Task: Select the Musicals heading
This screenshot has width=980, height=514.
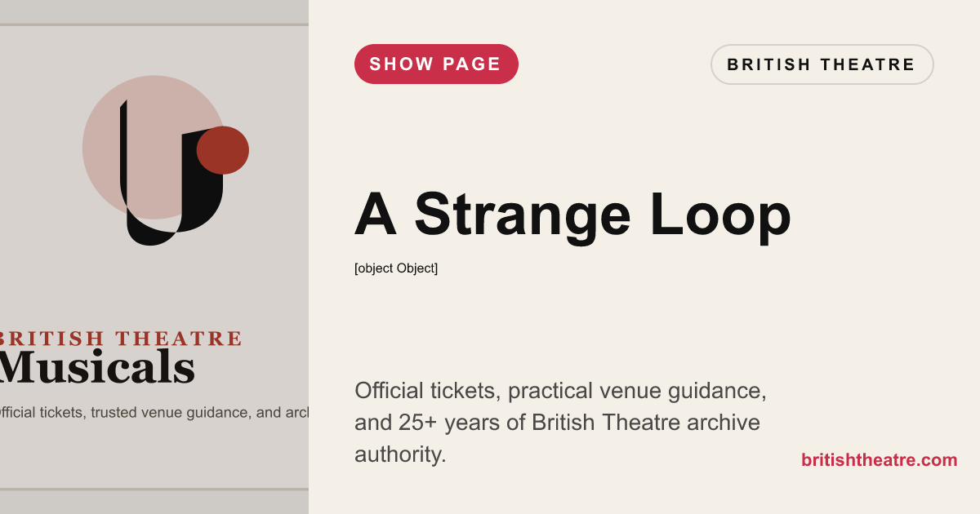Action: 98,367
